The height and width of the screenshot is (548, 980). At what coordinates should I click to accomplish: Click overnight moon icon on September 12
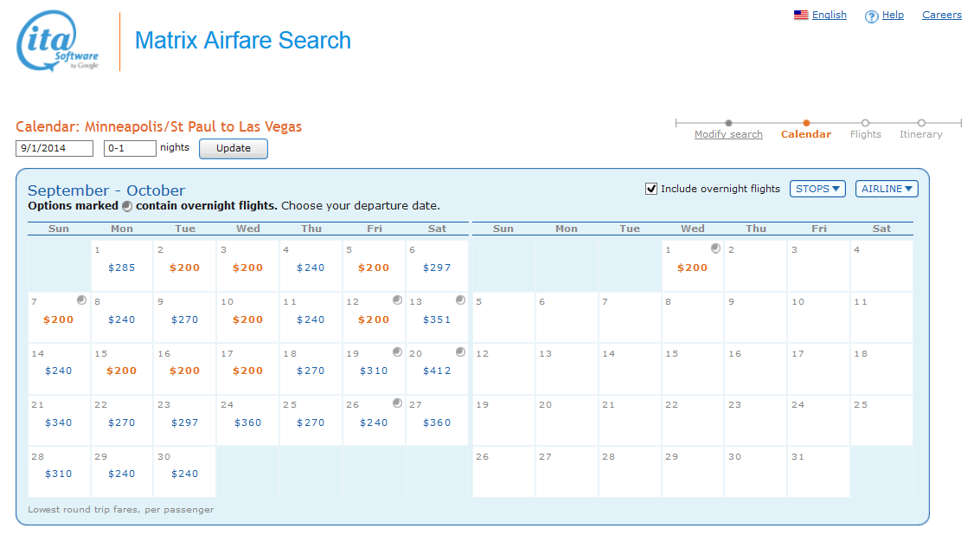(397, 300)
